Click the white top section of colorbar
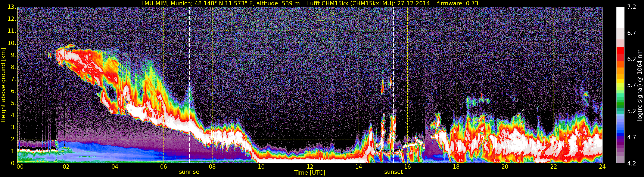644x177 pixels. [x=620, y=17]
